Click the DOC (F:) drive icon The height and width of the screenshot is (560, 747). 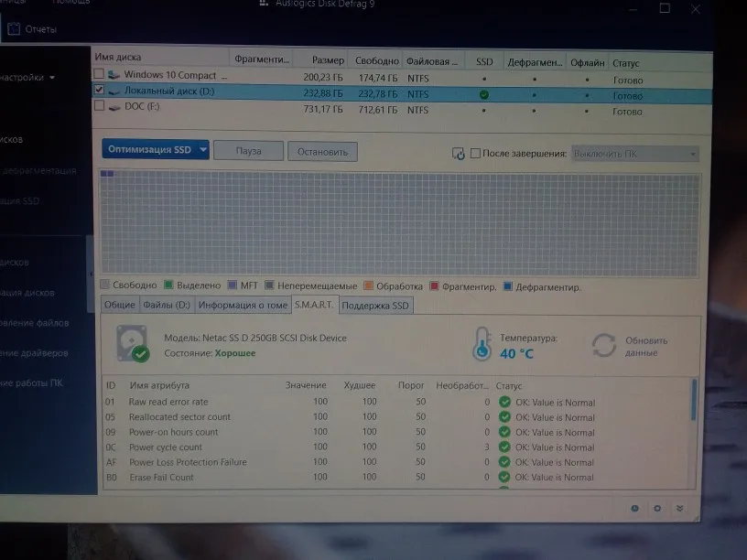point(114,107)
